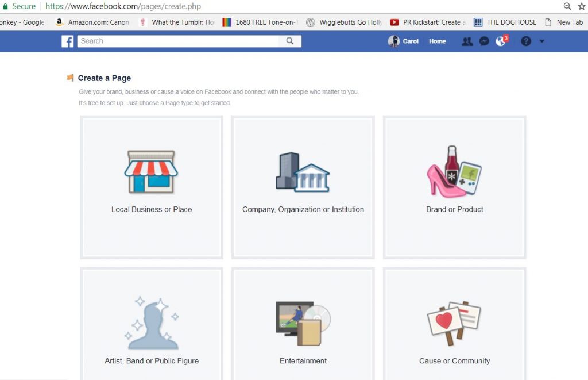Click the Cause signs with heart icon
Viewport: 588px width, 380px height.
coord(455,323)
